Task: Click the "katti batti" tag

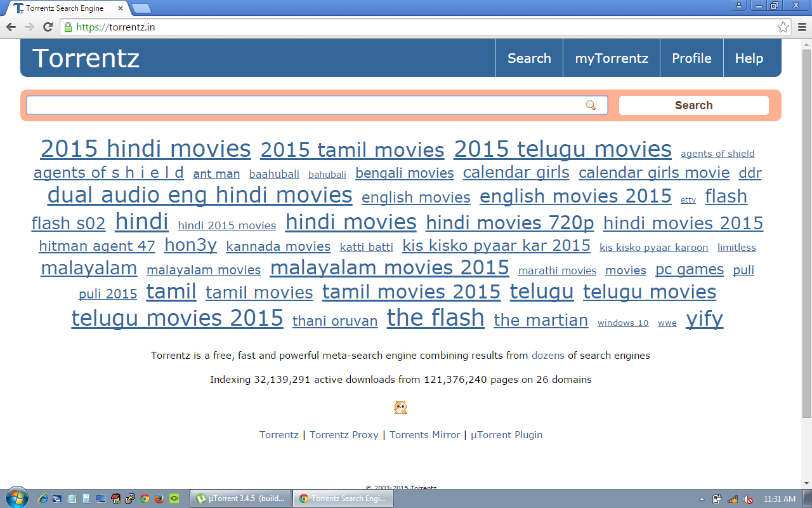Action: point(367,247)
